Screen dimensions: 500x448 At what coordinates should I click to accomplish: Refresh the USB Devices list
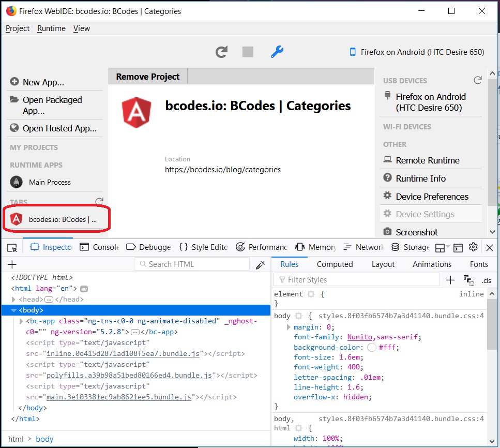pyautogui.click(x=477, y=80)
